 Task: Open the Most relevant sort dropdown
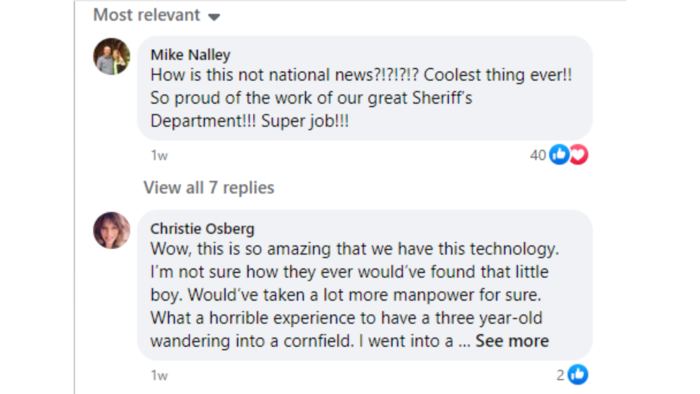[157, 15]
